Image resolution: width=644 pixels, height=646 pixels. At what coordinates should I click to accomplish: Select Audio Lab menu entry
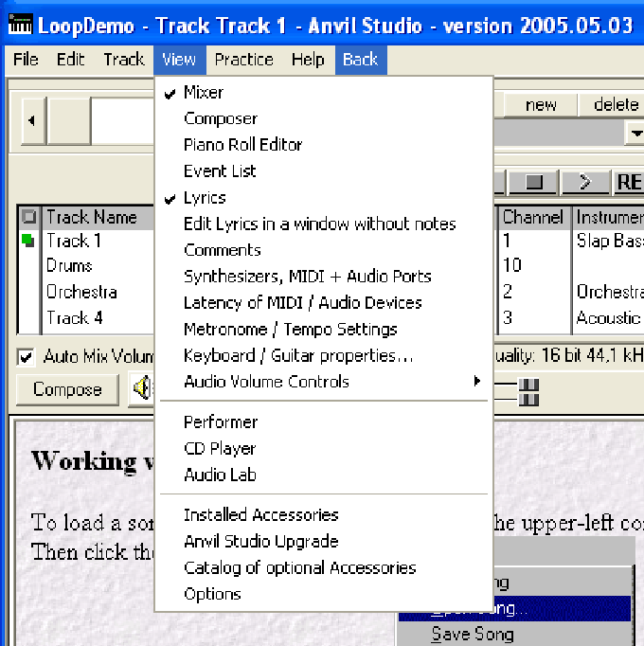(x=324, y=475)
